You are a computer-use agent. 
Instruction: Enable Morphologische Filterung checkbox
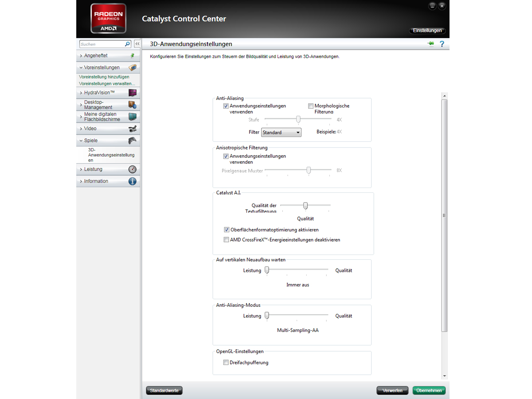pos(311,106)
